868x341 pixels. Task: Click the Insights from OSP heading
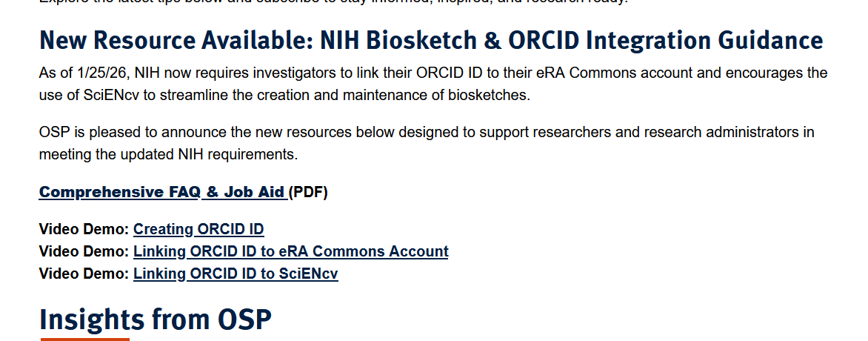(x=156, y=320)
